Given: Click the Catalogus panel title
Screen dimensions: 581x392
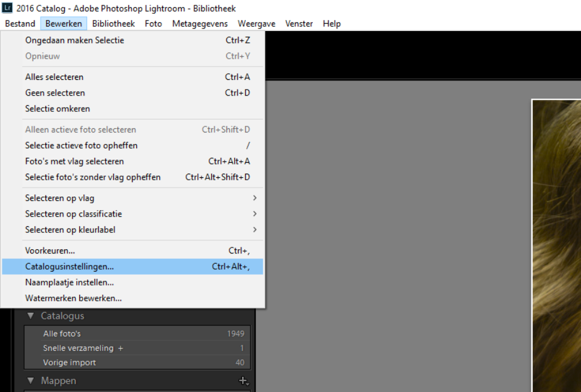Looking at the screenshot, I should [62, 316].
